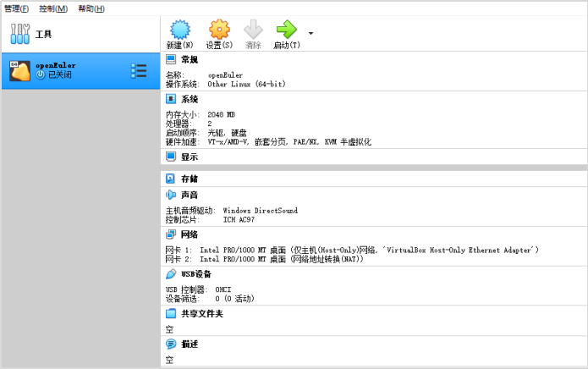Click the 网卡 2 NAT adapter line

coord(264,259)
